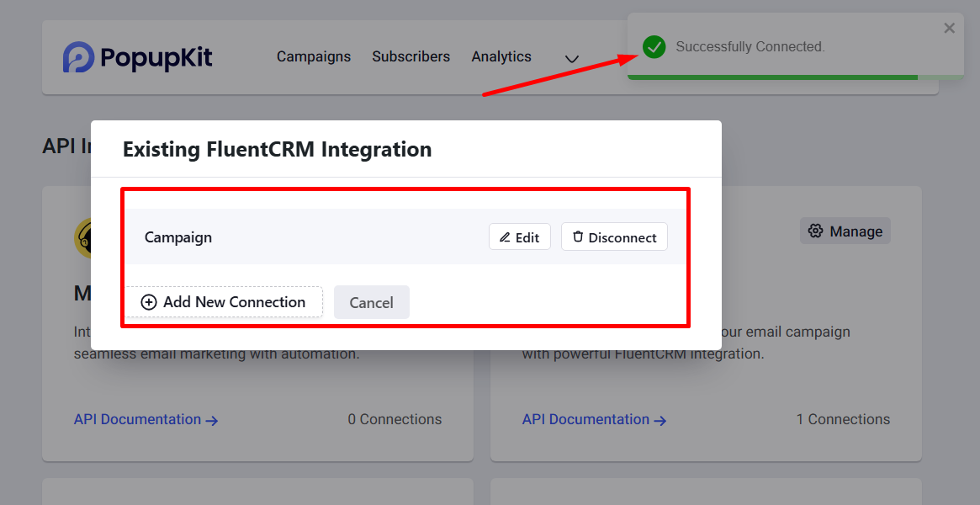
Task: Click the green success checkmark icon
Action: coord(654,47)
